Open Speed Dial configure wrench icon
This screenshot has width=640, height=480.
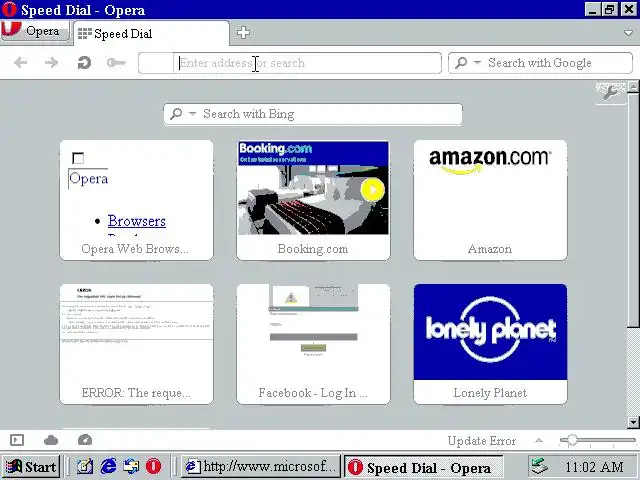610,92
